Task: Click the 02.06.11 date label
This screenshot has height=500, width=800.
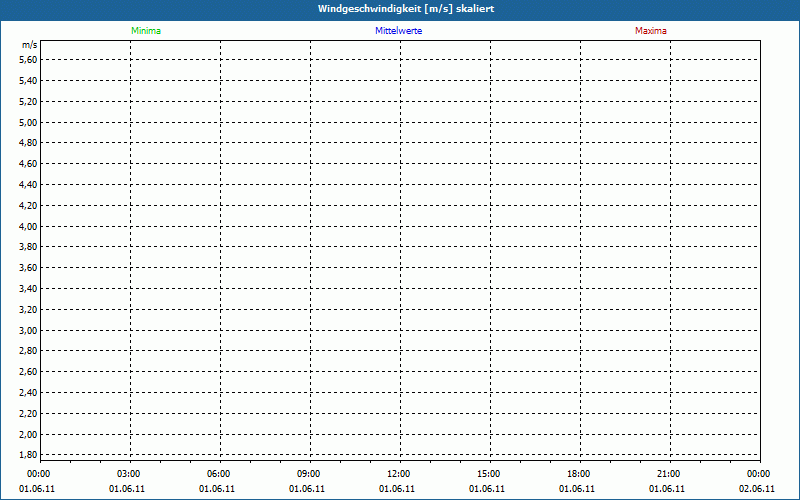Action: pos(759,489)
